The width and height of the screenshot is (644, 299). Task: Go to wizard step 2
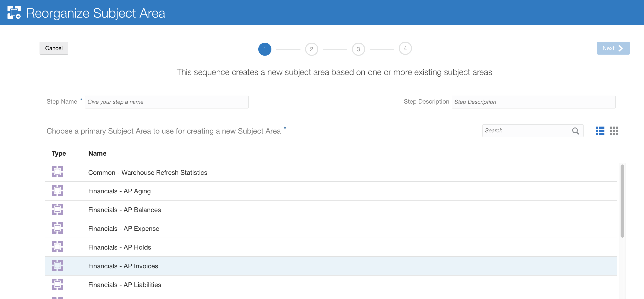[311, 49]
